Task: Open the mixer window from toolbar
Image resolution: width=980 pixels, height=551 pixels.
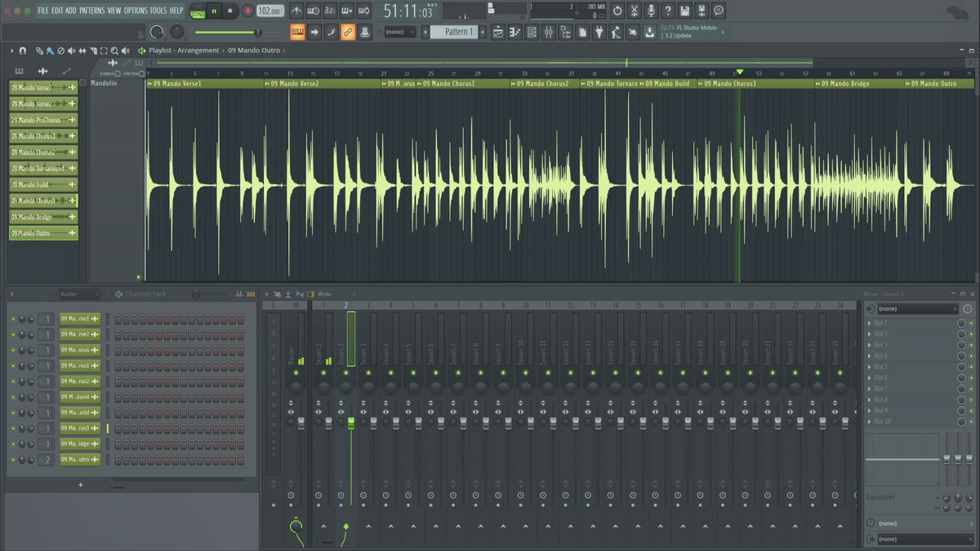Action: pos(548,32)
